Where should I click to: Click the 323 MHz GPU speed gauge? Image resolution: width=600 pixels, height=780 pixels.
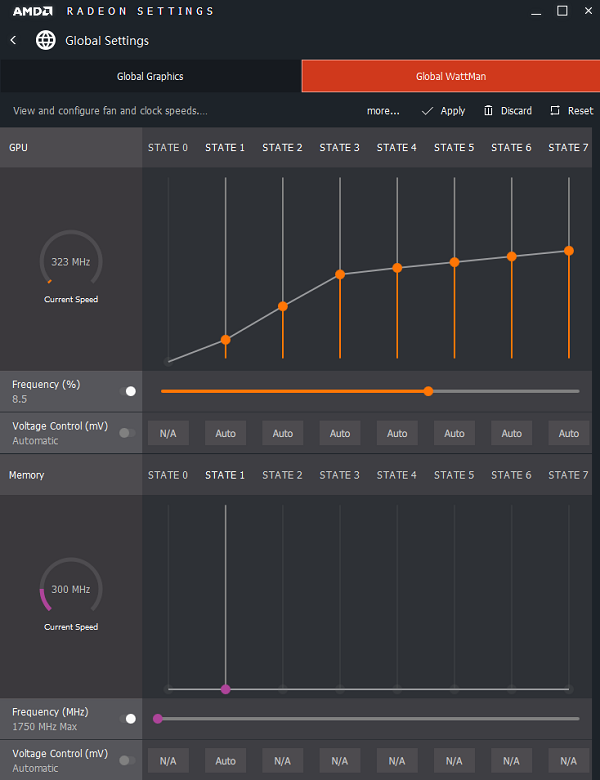[x=71, y=259]
